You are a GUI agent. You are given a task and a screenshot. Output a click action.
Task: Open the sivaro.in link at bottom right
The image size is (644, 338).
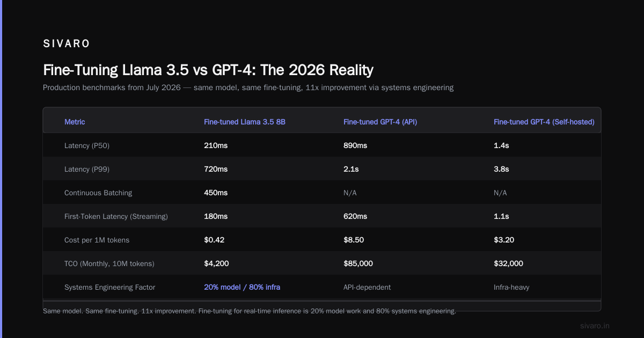595,326
